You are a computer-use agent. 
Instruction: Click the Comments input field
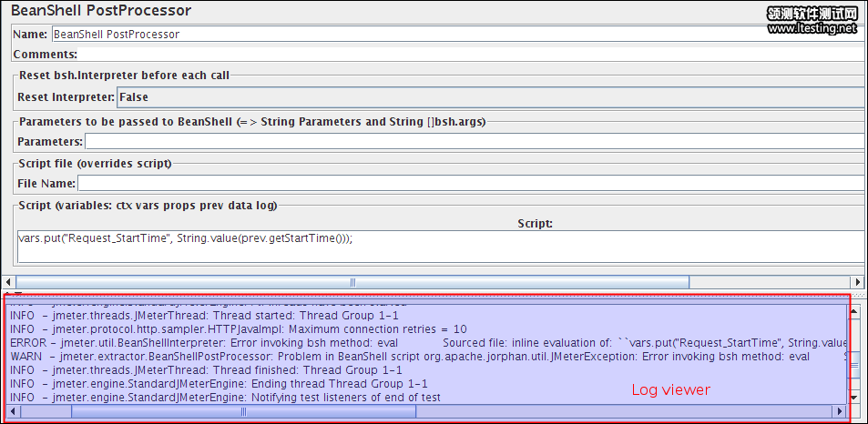[455, 55]
